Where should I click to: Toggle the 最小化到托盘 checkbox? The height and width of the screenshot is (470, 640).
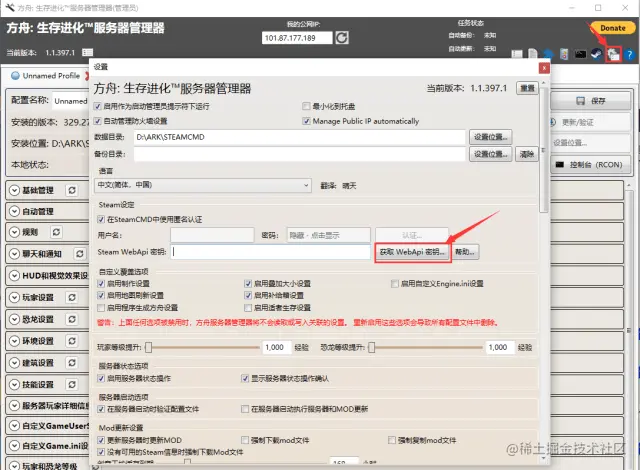click(306, 106)
